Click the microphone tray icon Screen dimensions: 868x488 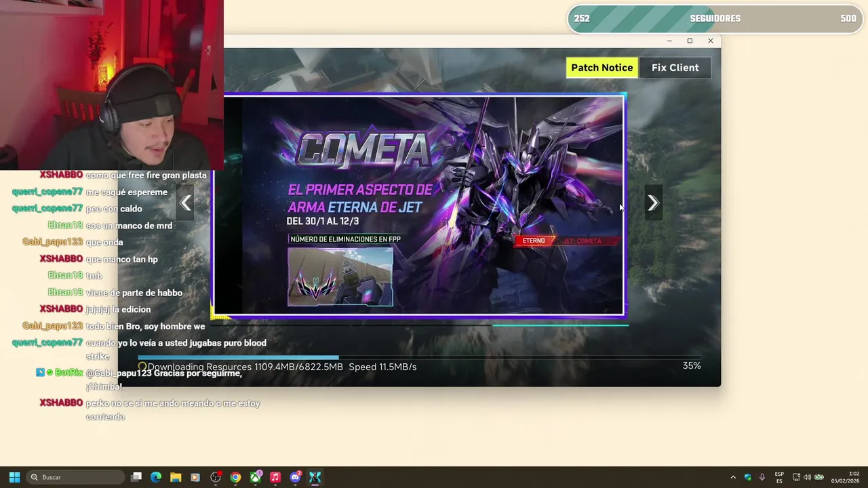tap(762, 477)
